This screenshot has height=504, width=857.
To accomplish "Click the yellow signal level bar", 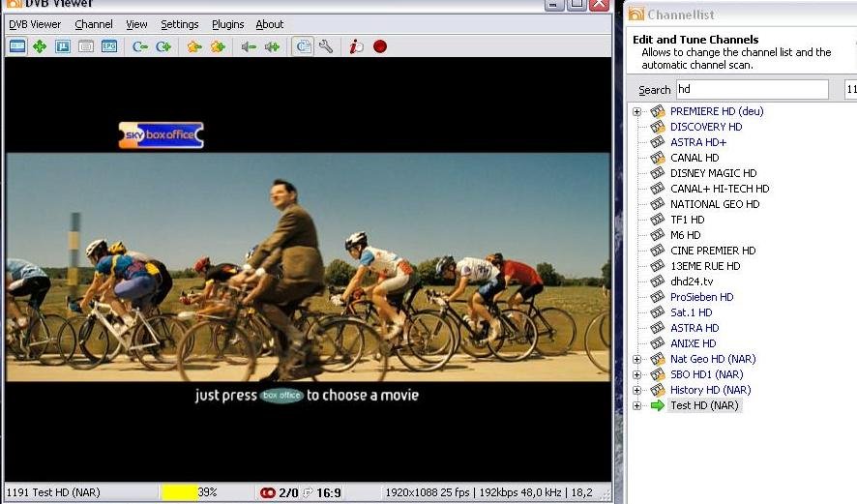I will pyautogui.click(x=179, y=492).
